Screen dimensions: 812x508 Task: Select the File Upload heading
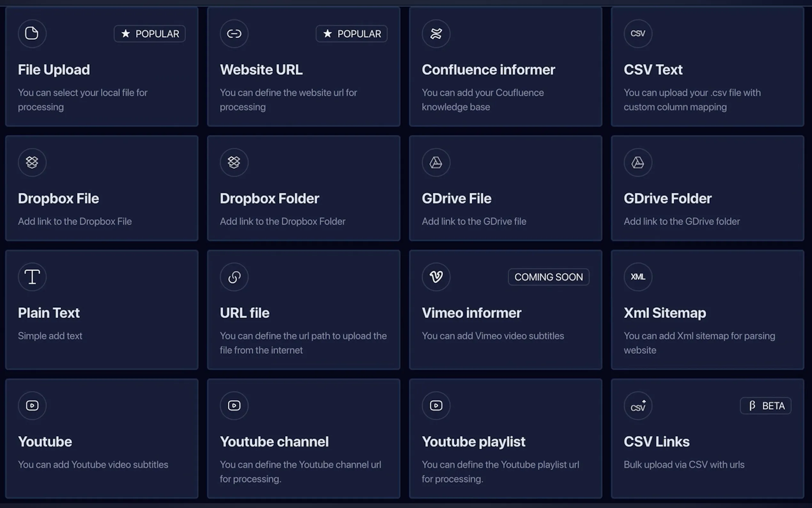coord(54,70)
